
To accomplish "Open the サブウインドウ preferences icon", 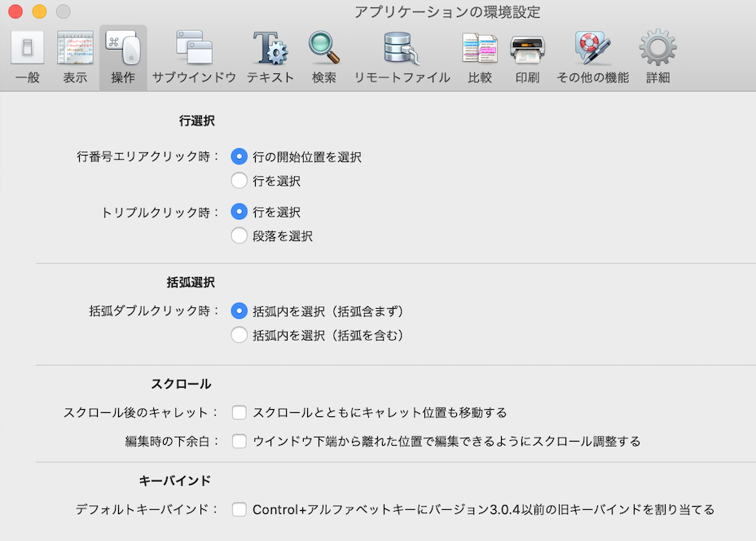I will [x=195, y=47].
